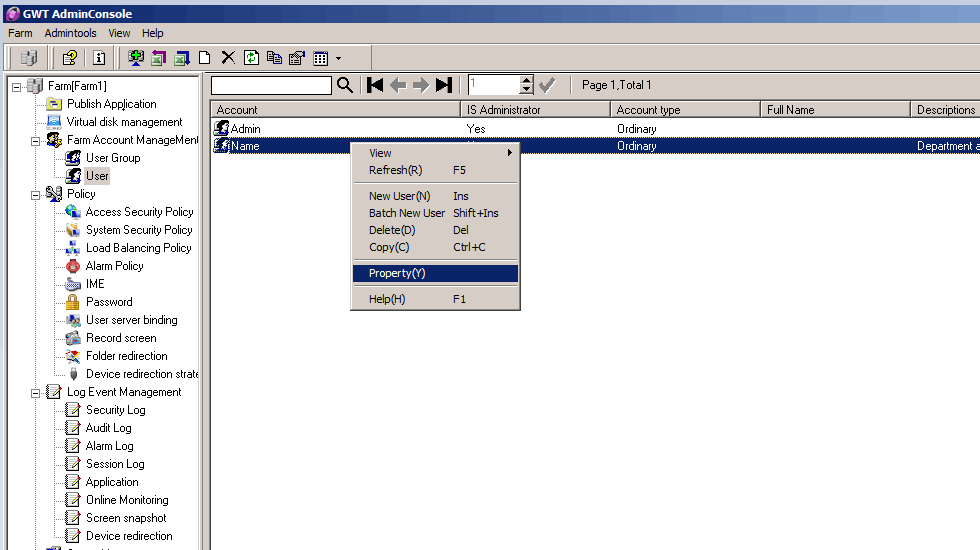This screenshot has width=980, height=550.
Task: Click the search text input field
Action: [271, 86]
